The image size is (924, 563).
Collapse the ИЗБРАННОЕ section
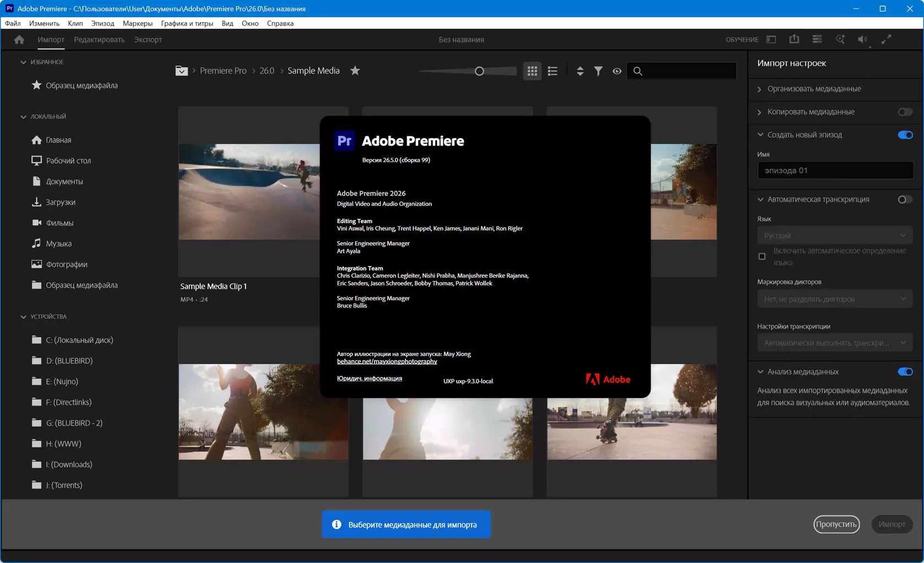tap(23, 62)
